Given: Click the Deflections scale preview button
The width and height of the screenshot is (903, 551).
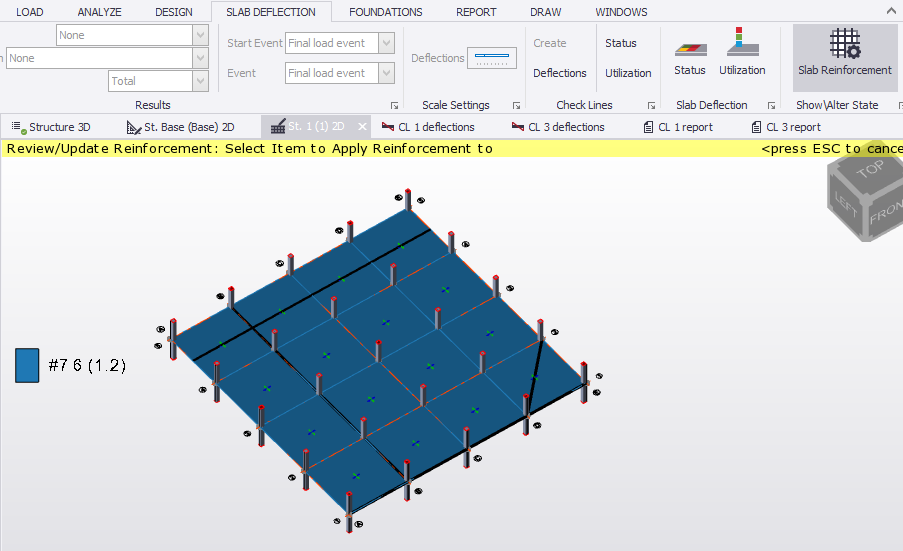Looking at the screenshot, I should 492,58.
